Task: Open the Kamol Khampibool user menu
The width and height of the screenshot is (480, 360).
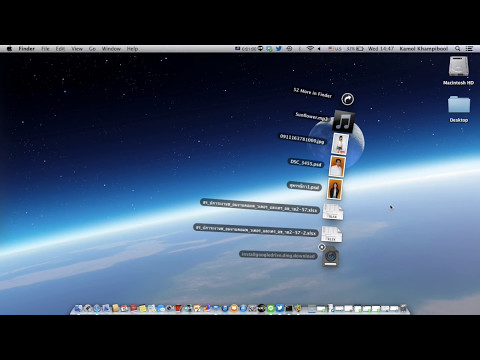Action: (424, 49)
